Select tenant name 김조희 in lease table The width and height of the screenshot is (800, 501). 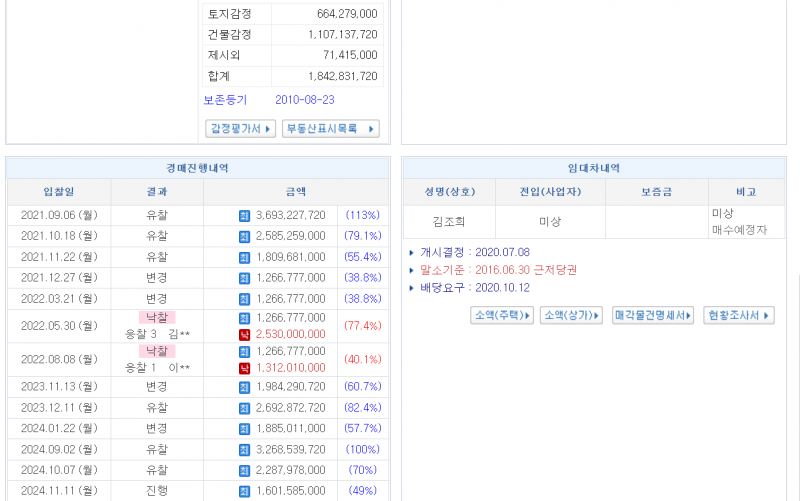[449, 222]
